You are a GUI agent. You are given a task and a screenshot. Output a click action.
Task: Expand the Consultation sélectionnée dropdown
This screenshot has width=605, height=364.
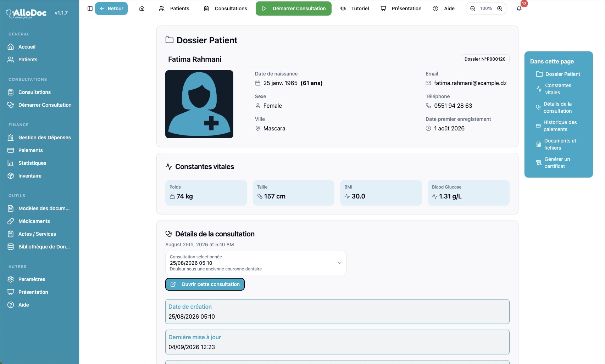click(x=256, y=263)
